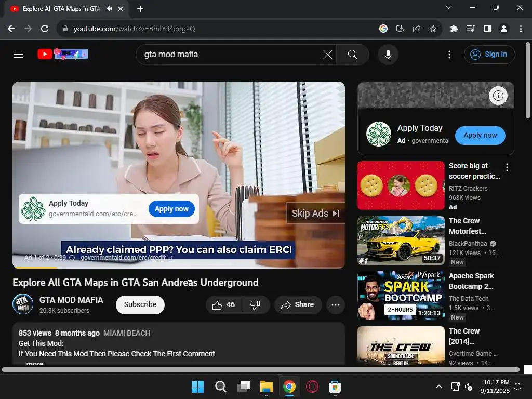The image size is (532, 399).
Task: Open tab search chevron
Action: click(x=448, y=7)
